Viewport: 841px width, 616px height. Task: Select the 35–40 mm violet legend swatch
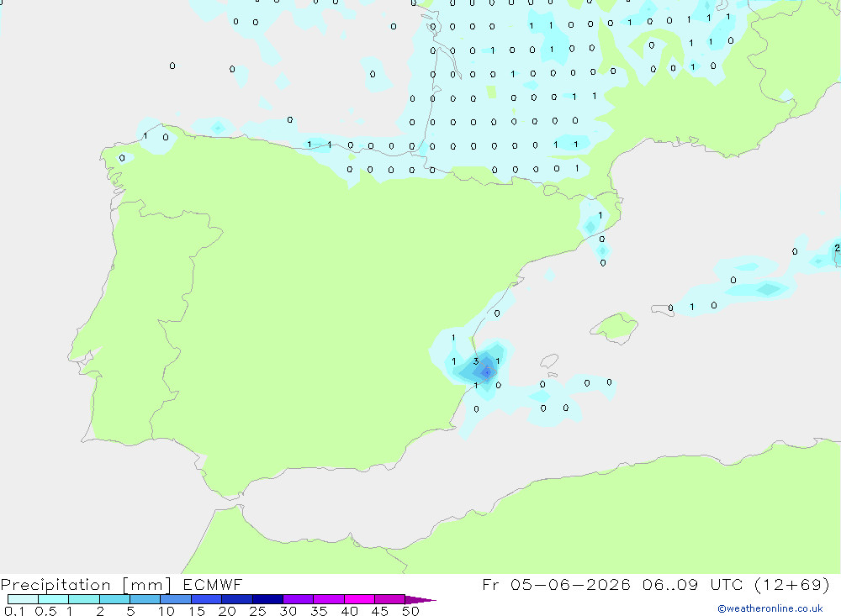329,599
